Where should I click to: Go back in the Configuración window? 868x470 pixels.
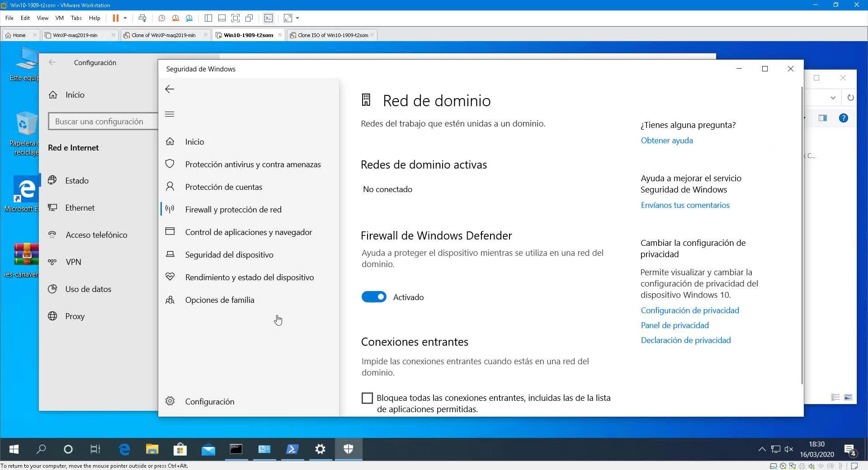[52, 62]
